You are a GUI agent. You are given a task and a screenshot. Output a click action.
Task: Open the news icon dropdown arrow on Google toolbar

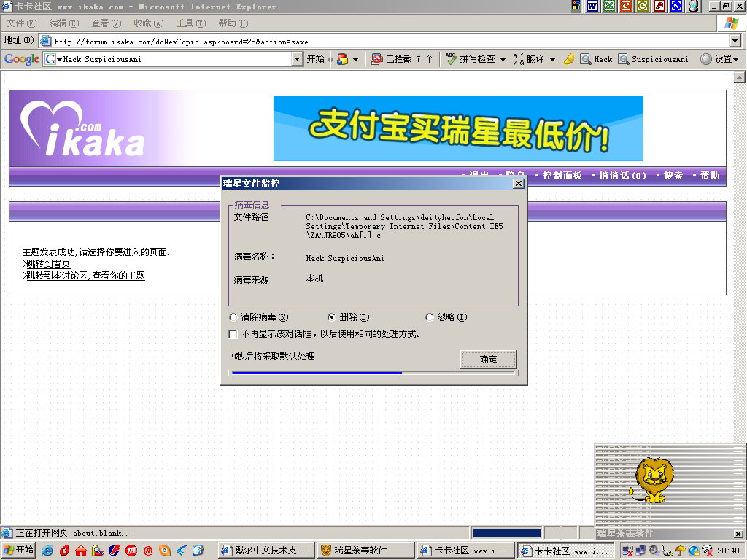coord(355,60)
